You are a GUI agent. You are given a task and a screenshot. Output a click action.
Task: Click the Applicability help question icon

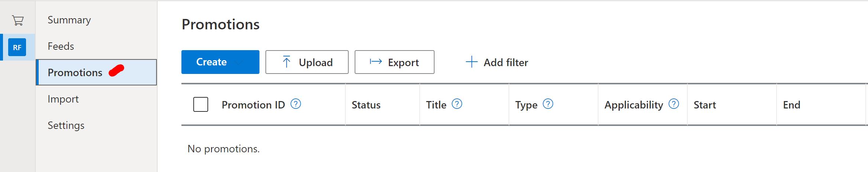pyautogui.click(x=674, y=104)
